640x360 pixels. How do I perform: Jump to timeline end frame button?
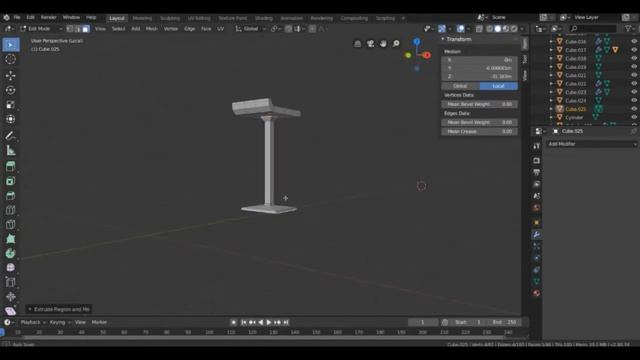[286, 322]
